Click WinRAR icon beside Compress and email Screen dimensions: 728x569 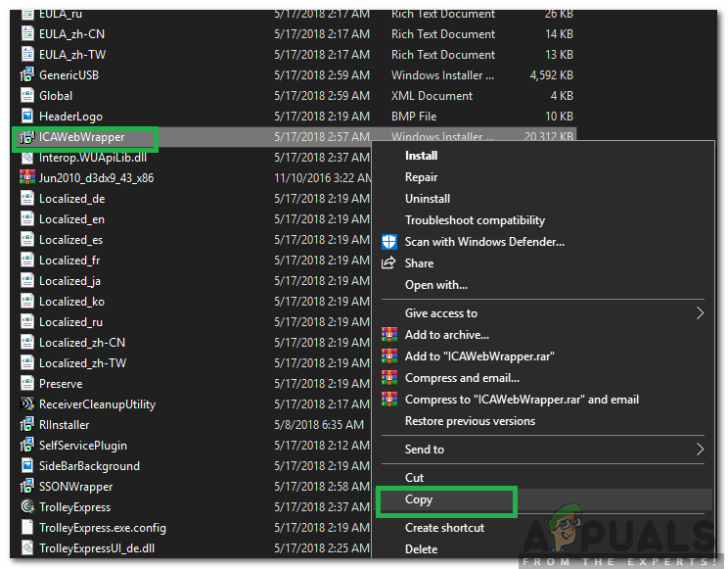click(x=389, y=377)
